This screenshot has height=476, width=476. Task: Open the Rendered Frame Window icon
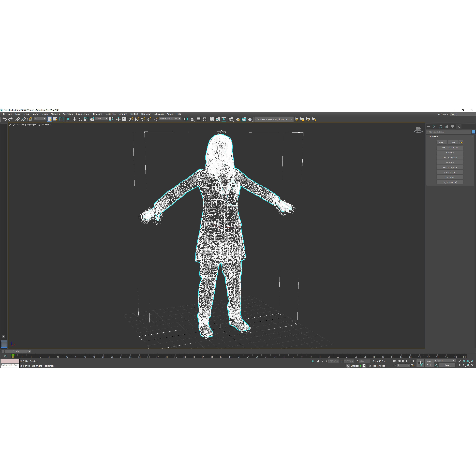[x=244, y=119]
